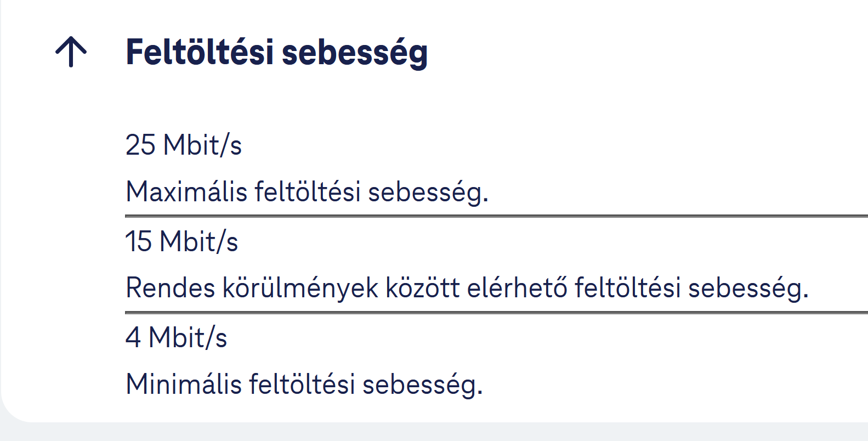Viewport: 868px width, 441px height.
Task: Click the Rendes körülmények között description line
Action: [x=467, y=288]
